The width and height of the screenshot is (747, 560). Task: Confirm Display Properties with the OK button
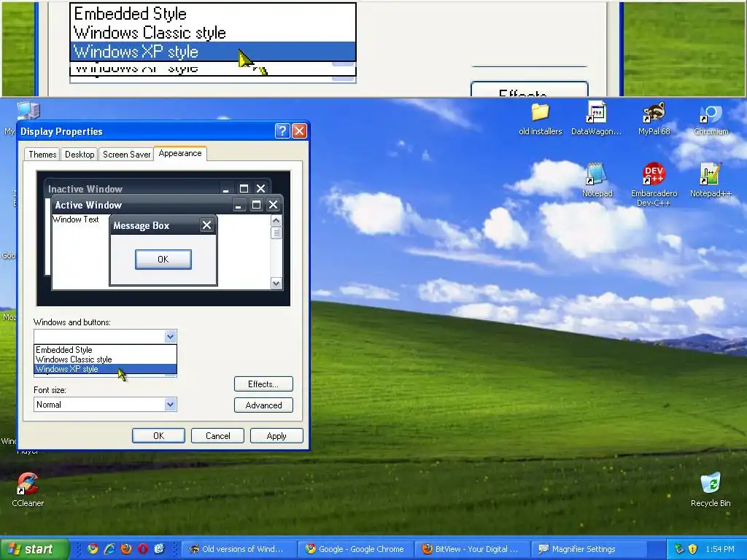tap(158, 436)
